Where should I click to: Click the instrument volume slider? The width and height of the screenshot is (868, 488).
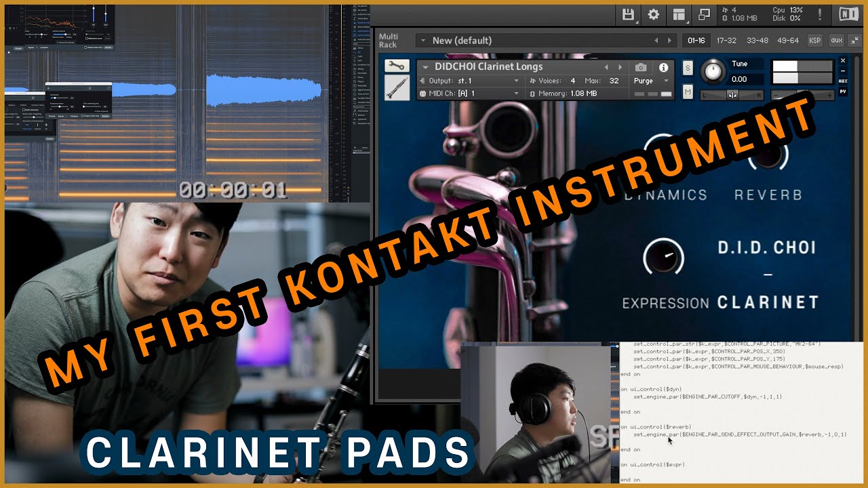click(x=802, y=95)
